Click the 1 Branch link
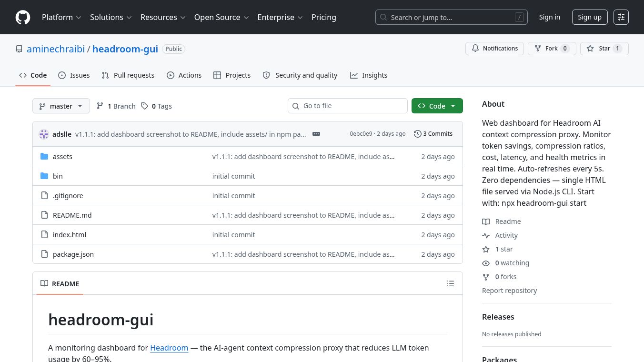The width and height of the screenshot is (644, 362). tap(116, 106)
